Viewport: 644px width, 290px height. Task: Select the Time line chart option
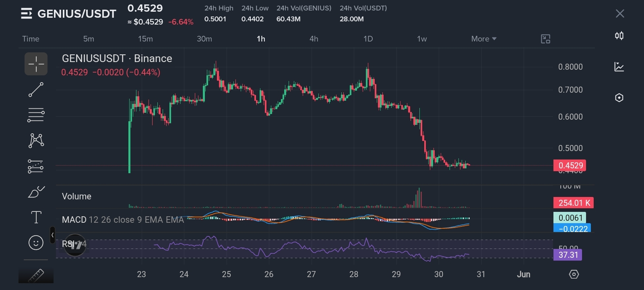(x=31, y=39)
